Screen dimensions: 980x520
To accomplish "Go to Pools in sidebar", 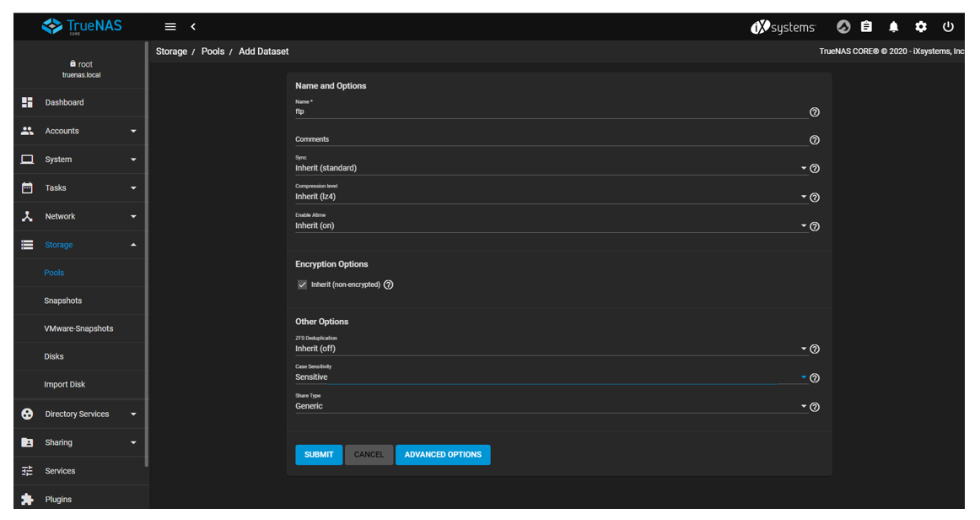I will 54,273.
